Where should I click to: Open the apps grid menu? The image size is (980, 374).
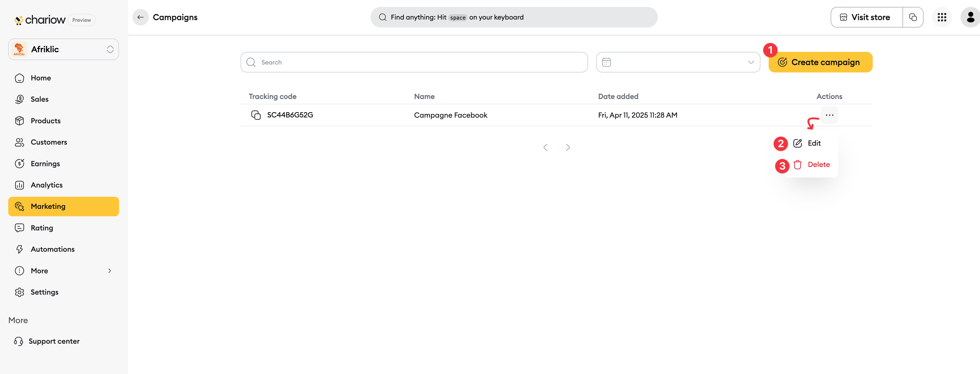[942, 17]
